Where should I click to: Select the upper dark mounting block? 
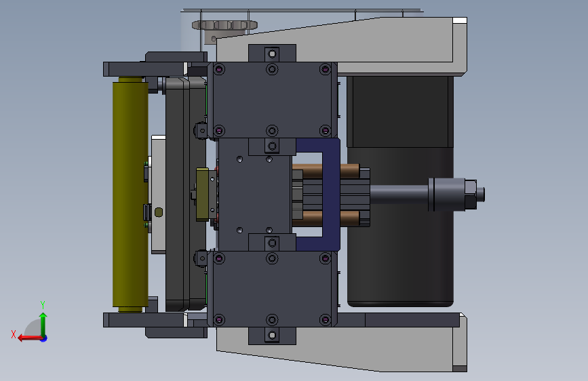(272, 100)
